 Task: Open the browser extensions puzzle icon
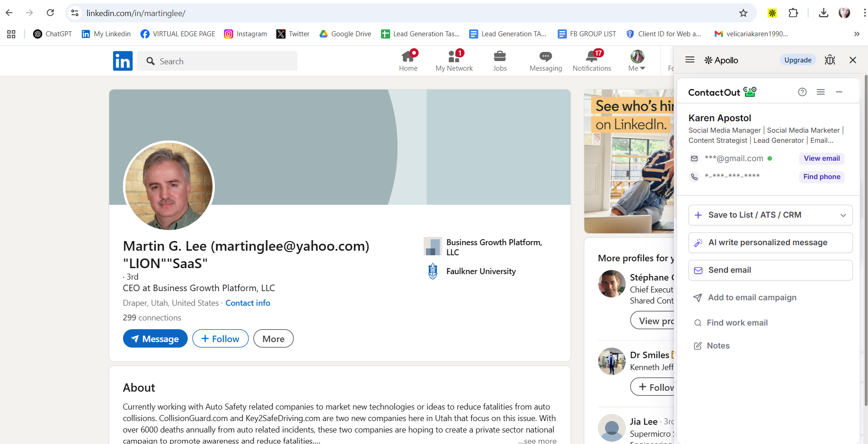tap(793, 13)
